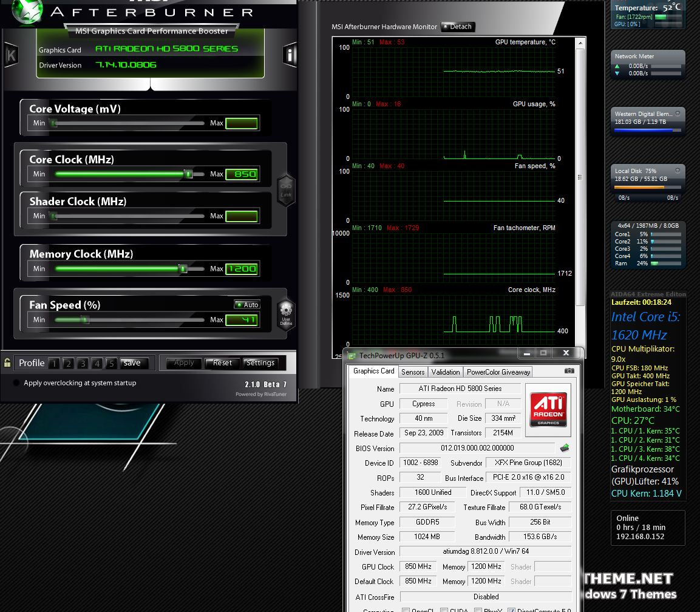Click the BIOS save chip icon in GPU-Z
700x612 pixels.
coord(564,447)
